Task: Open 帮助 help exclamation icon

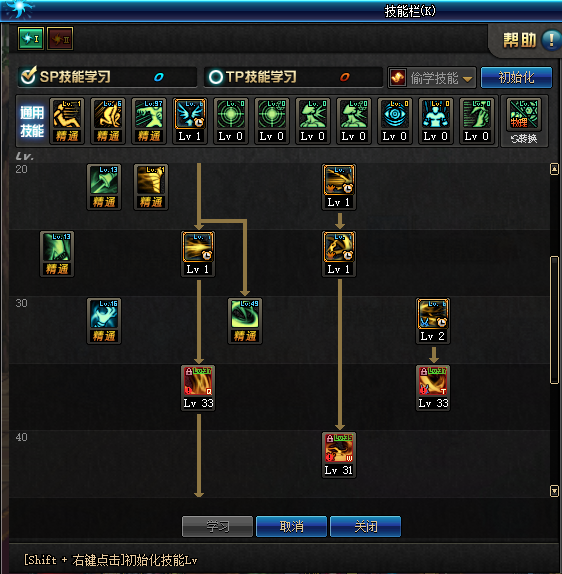Action: [x=551, y=40]
